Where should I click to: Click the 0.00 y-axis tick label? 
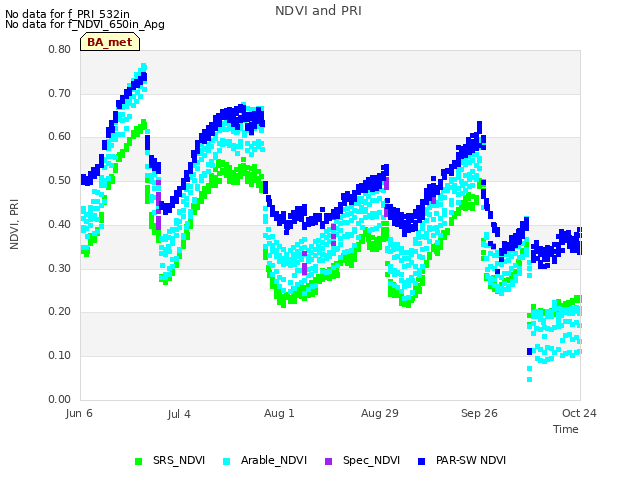click(60, 399)
